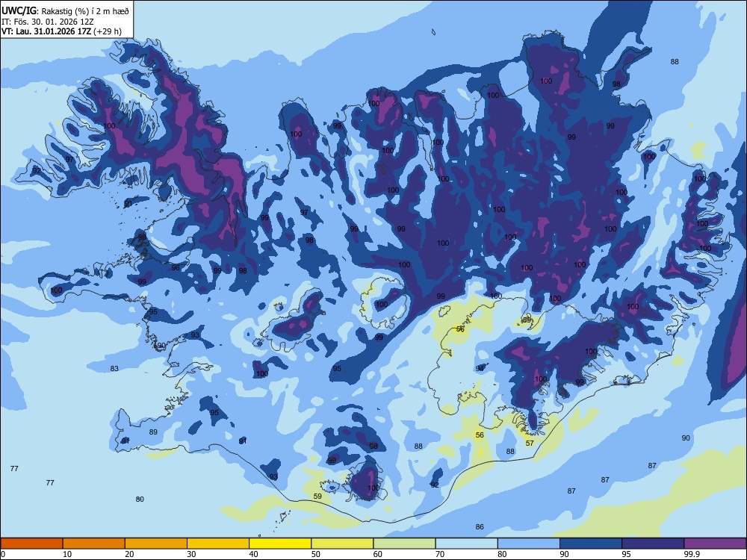This screenshot has width=747, height=560.
Task: Click the '83' humidity value on the map
Action: 114,369
